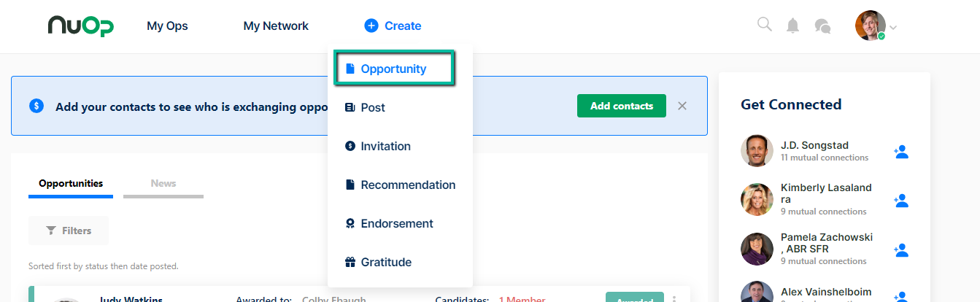The height and width of the screenshot is (302, 980).
Task: Open the Create menu
Action: click(393, 26)
